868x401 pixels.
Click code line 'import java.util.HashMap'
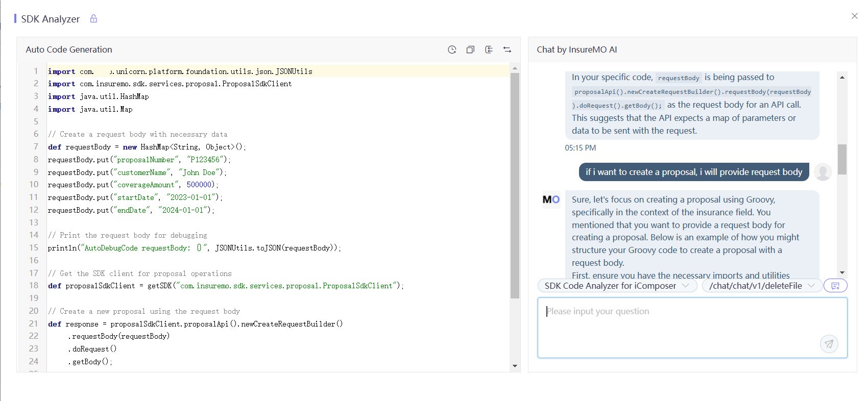[x=99, y=96]
